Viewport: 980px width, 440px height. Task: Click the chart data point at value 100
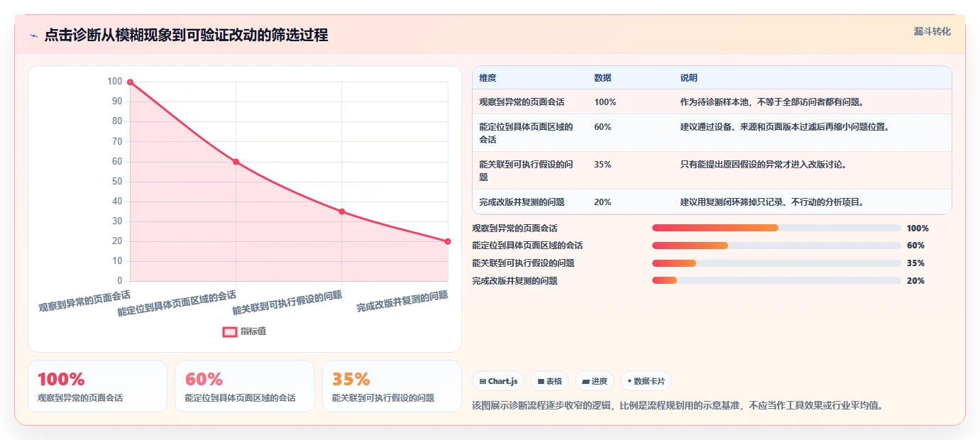130,82
